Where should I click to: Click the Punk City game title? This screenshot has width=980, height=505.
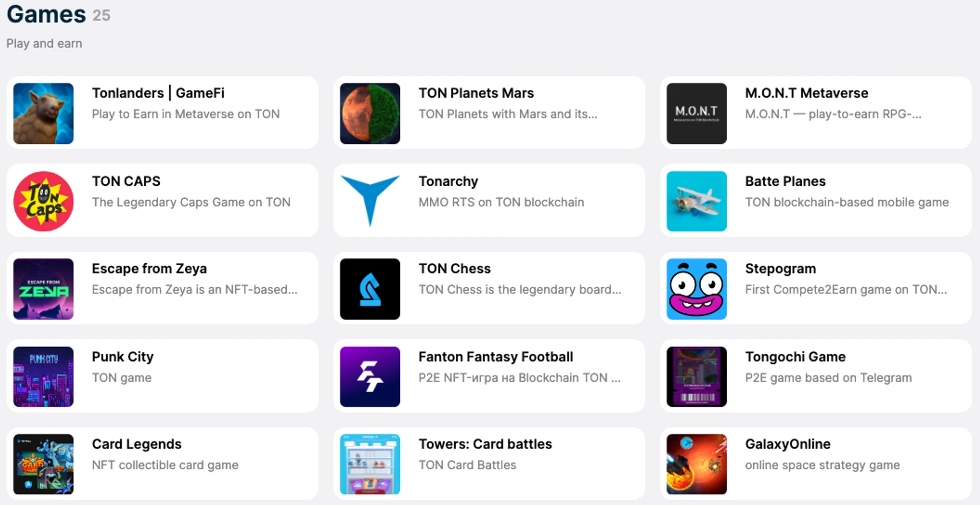[x=122, y=357]
